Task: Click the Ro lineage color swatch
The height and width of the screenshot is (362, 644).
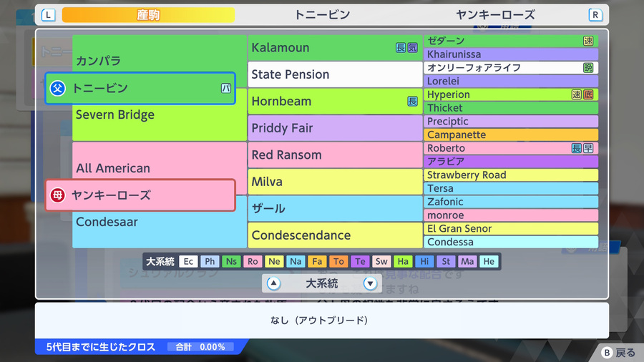Action: point(253,261)
